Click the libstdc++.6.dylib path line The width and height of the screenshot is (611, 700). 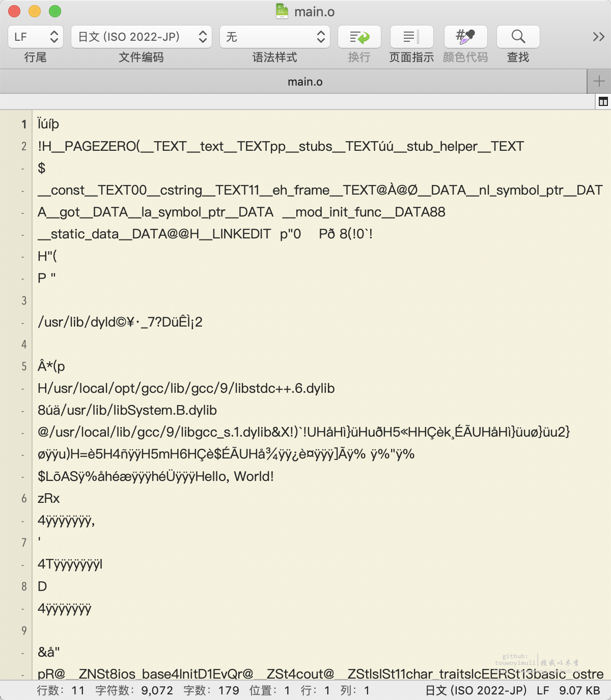[x=186, y=388]
